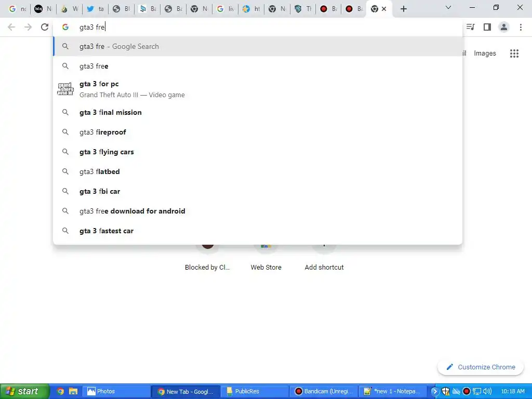Viewport: 532px width, 399px height.
Task: Click the system clock showing 10:18 AM
Action: tap(513, 391)
